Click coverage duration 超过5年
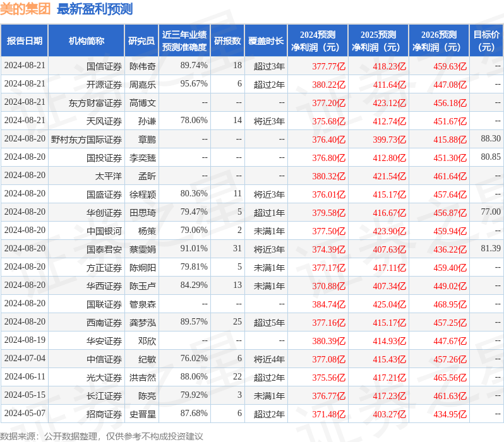Viewport: 504px width, 442px height. [269, 323]
